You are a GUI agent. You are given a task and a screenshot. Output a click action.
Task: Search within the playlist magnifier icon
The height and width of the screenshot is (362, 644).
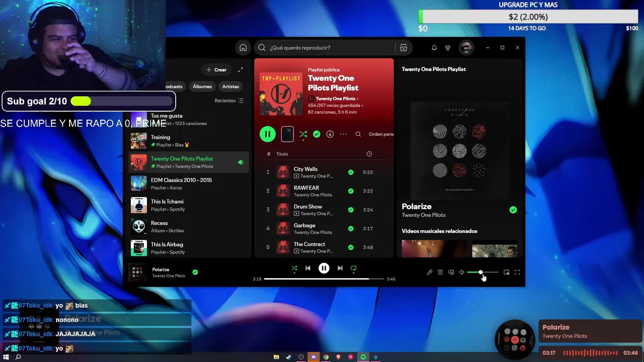pyautogui.click(x=358, y=134)
